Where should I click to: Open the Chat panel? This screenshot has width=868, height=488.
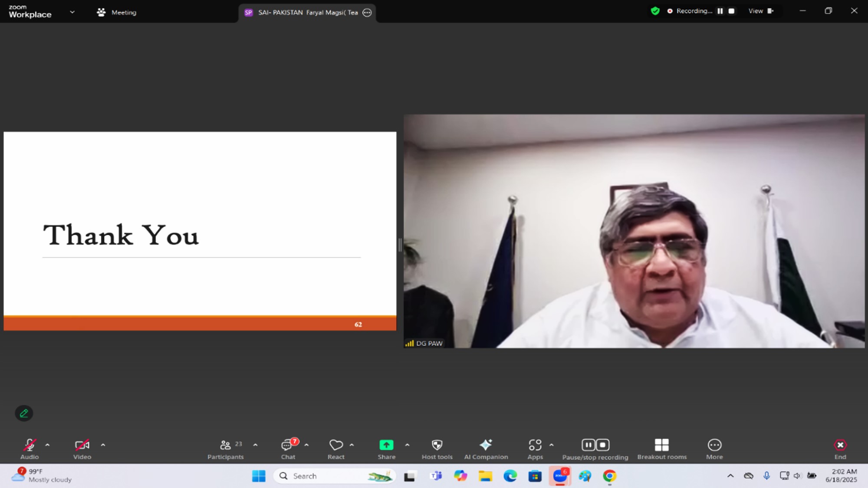288,449
